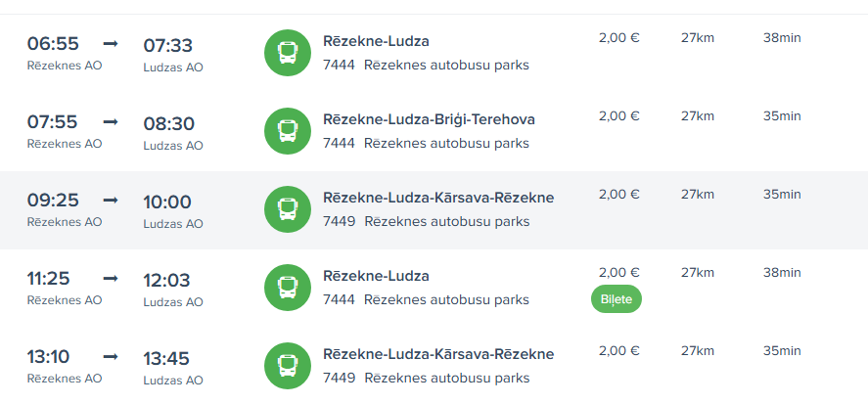Select the 12:03 arrival time
This screenshot has height=404, width=868.
tap(168, 281)
